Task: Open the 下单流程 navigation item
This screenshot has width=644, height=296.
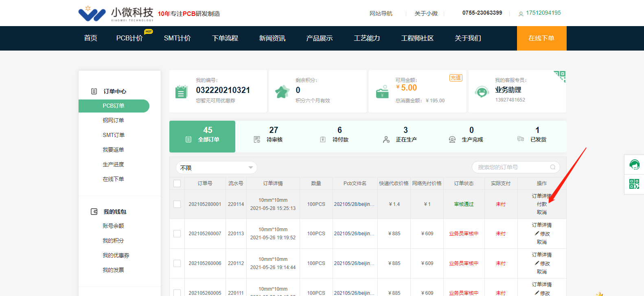Action: [225, 38]
